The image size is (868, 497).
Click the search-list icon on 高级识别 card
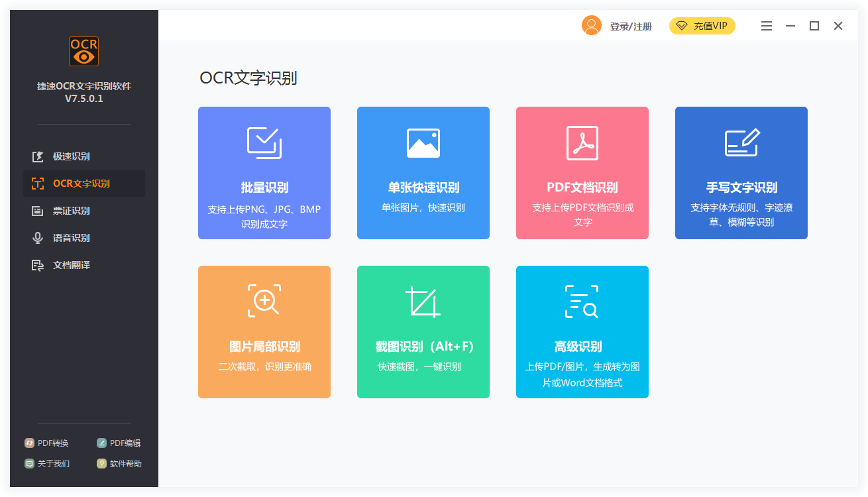click(x=582, y=302)
